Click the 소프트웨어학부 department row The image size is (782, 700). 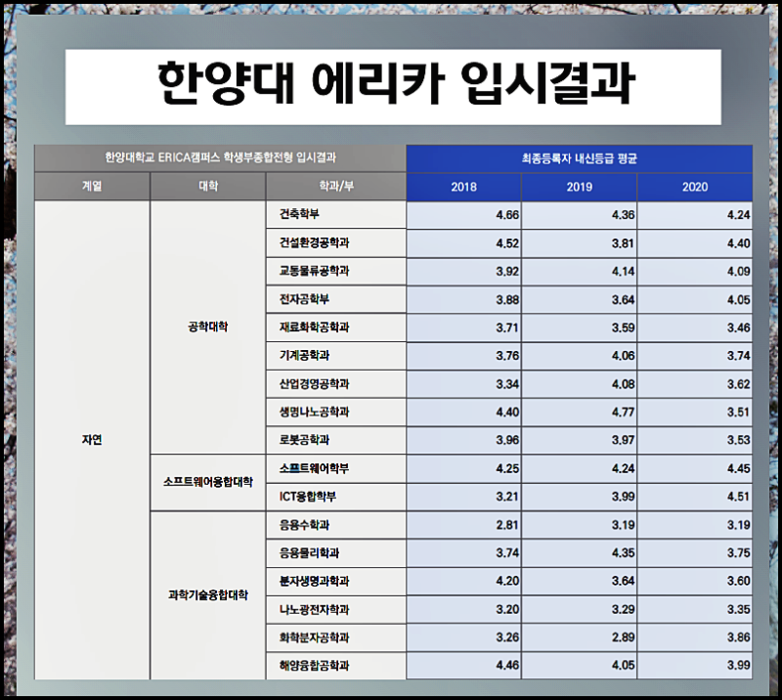[336, 468]
